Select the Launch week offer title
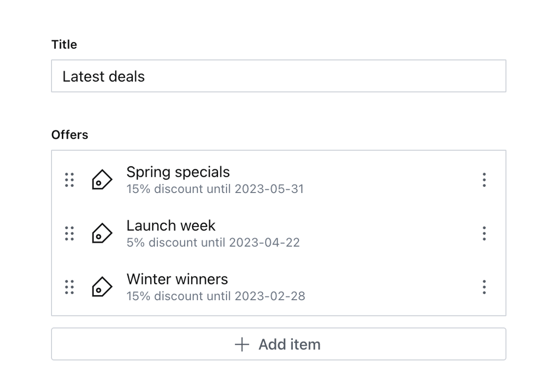This screenshot has height=392, width=557. click(x=171, y=225)
